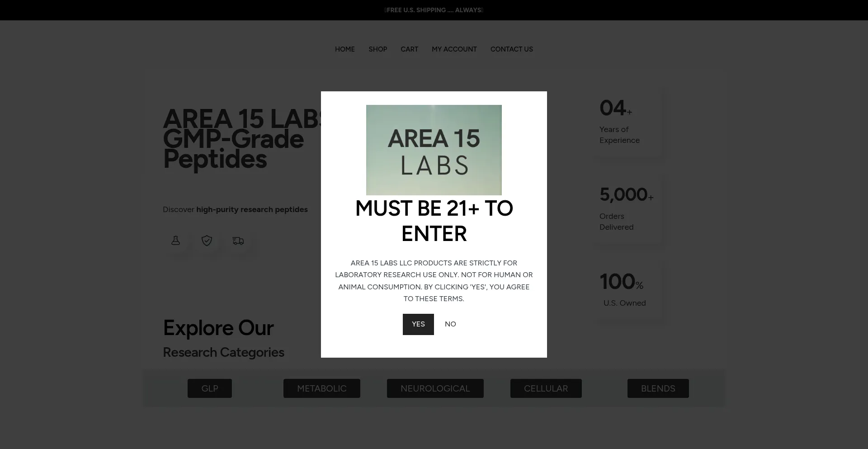Screen dimensions: 868x449
Task: Click the 'MUST BE 21+ TO ENTER' heading
Action: coord(434,221)
